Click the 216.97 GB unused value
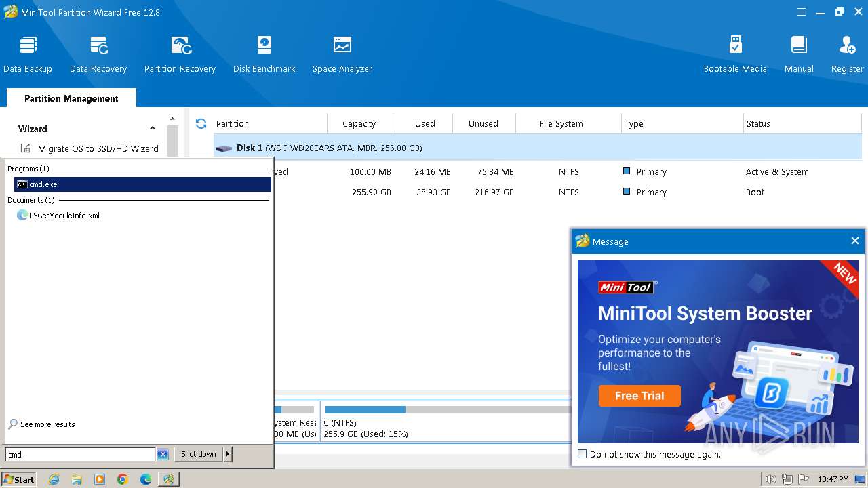 pyautogui.click(x=493, y=192)
